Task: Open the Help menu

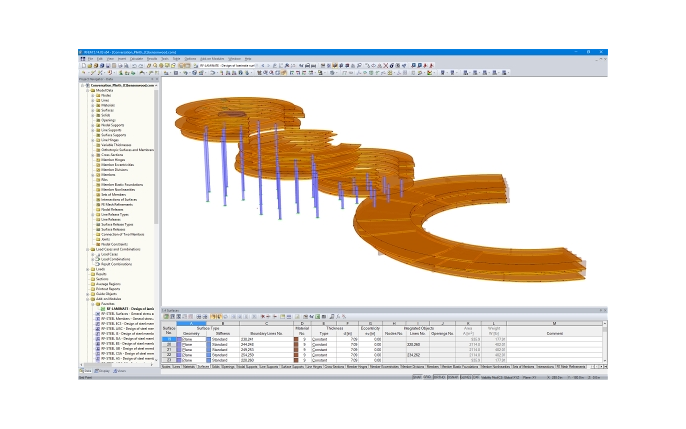Action: coord(248,59)
